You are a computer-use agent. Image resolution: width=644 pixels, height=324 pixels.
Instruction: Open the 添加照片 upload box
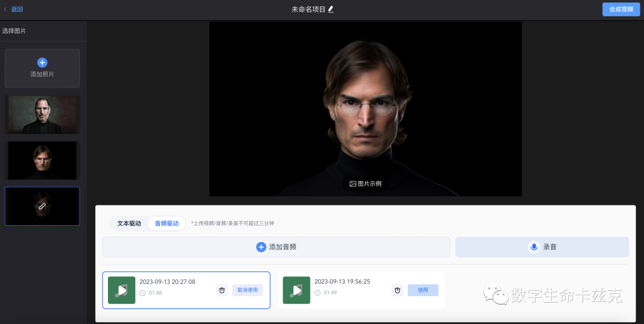point(42,68)
